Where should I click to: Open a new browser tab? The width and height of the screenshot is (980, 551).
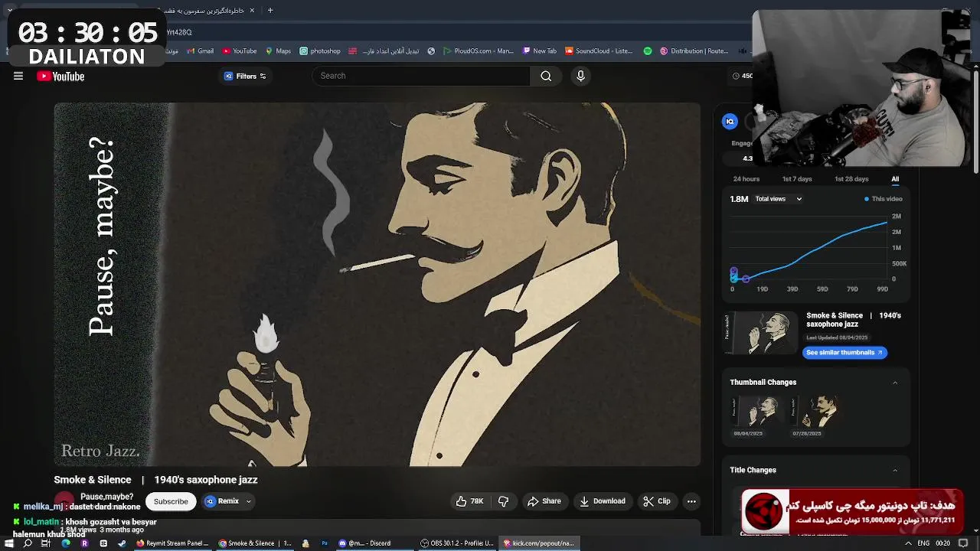pyautogui.click(x=270, y=11)
